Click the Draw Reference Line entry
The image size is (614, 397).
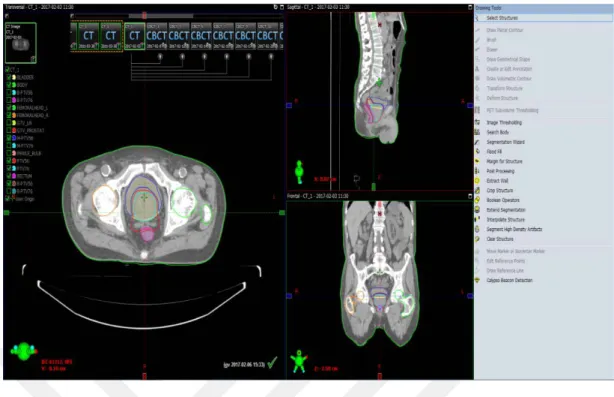(x=505, y=271)
